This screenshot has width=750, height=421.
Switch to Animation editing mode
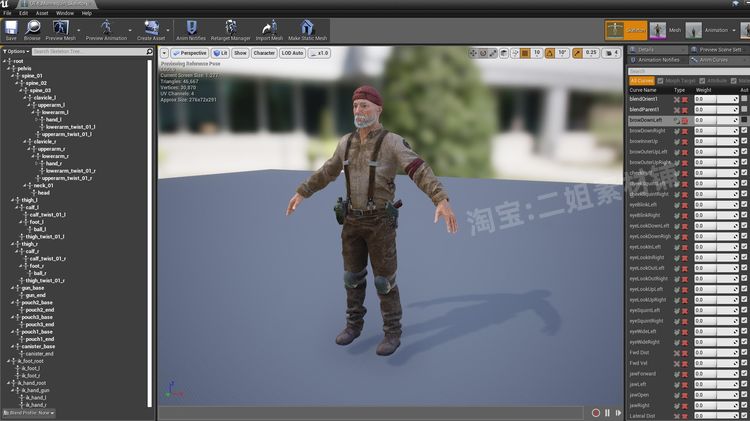[x=709, y=30]
